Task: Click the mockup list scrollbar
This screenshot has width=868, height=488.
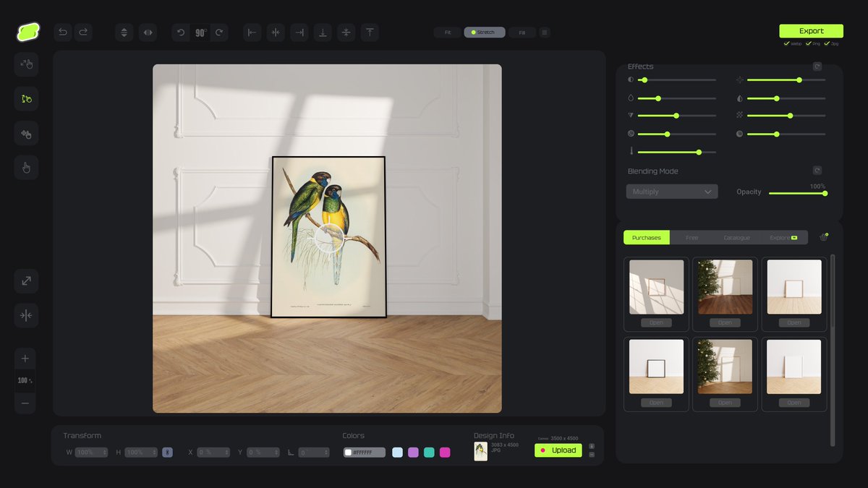Action: coord(833,350)
